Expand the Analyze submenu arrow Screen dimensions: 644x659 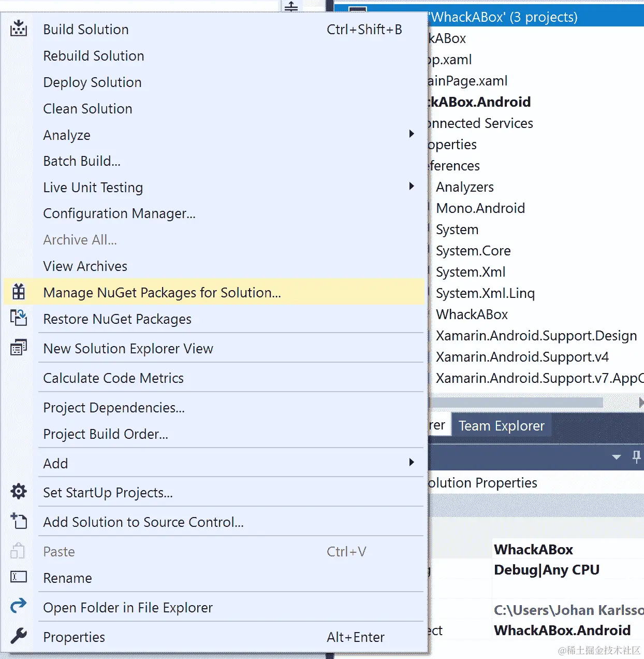coord(412,134)
